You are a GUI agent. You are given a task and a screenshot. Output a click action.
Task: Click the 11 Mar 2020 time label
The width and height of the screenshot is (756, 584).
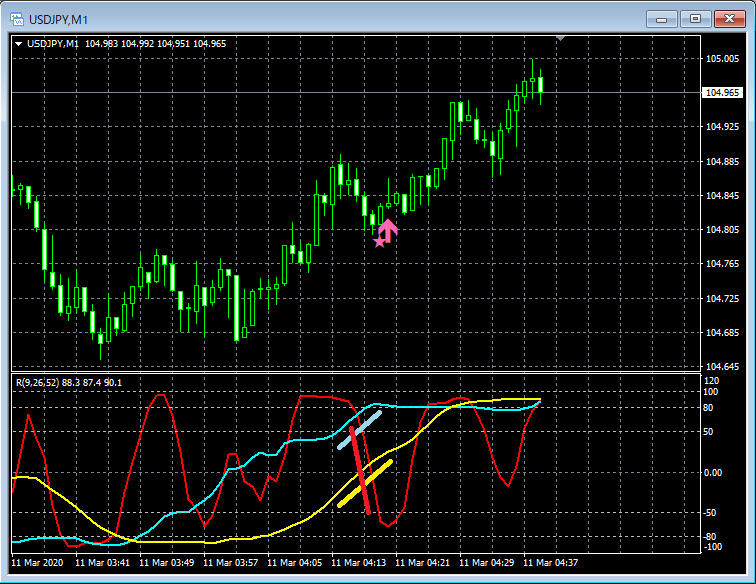point(37,563)
